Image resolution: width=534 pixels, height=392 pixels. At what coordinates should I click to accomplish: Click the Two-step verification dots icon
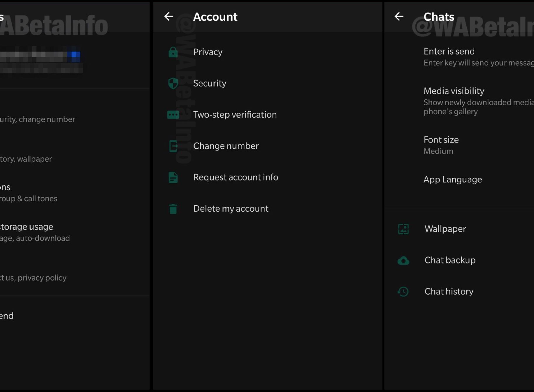point(173,115)
